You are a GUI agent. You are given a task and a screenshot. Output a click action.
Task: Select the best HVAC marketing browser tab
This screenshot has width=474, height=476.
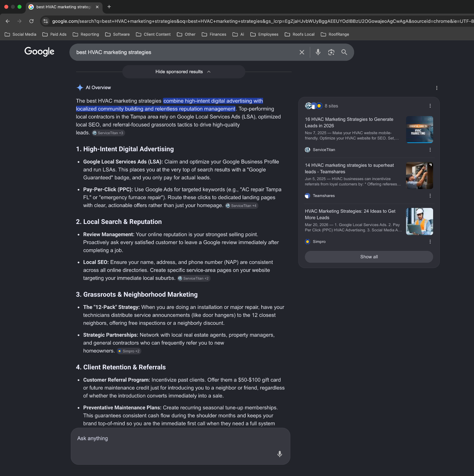(x=64, y=7)
